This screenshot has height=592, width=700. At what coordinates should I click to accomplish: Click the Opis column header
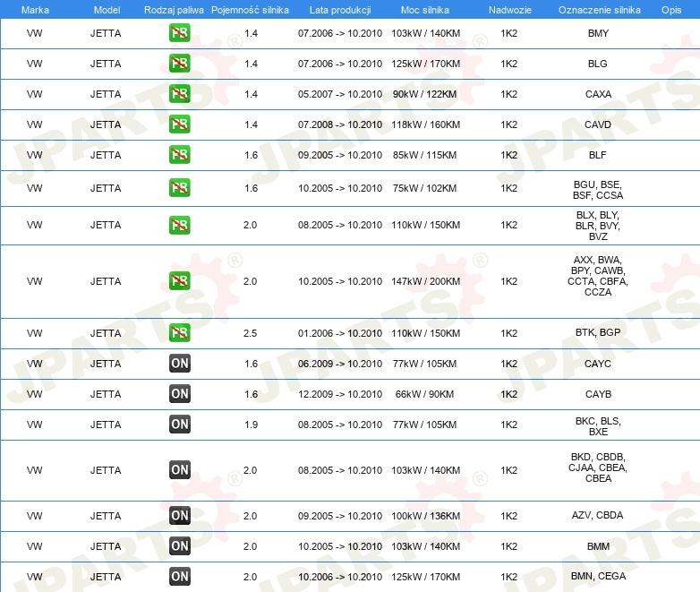pos(671,10)
